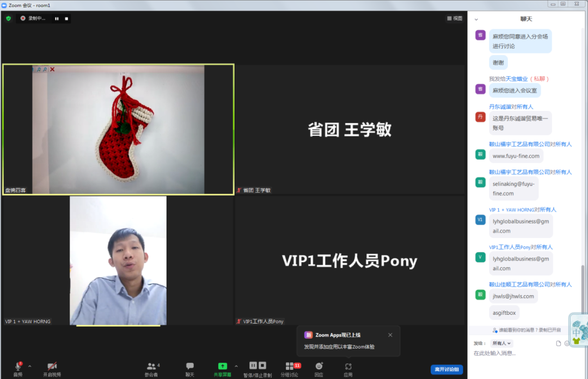Image resolution: width=588 pixels, height=379 pixels.
Task: Expand share screen options arrow
Action: [236, 366]
